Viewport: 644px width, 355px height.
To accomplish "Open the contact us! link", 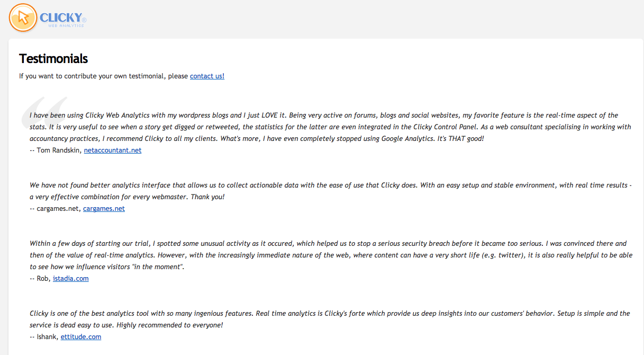I will (x=207, y=76).
